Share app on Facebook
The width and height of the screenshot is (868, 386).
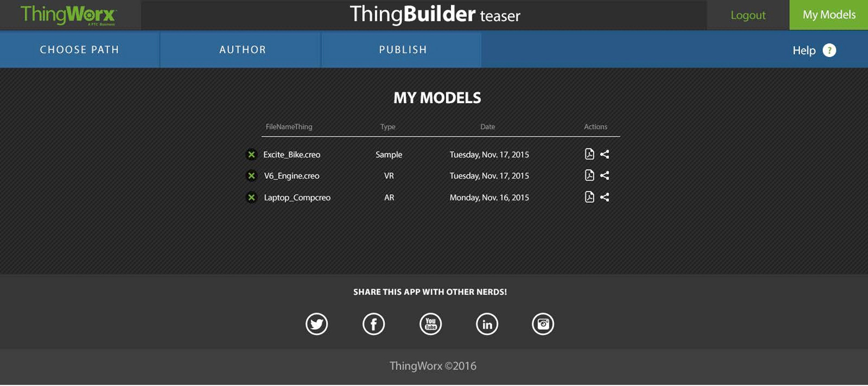tap(373, 324)
